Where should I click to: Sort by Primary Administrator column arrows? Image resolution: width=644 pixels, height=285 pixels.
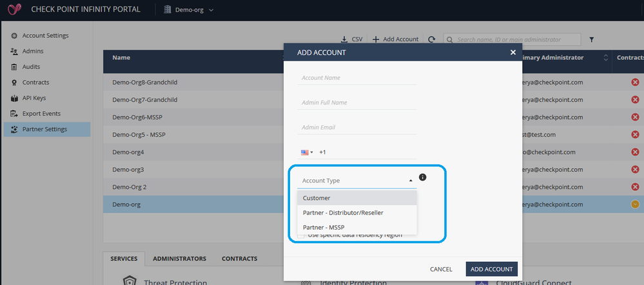pyautogui.click(x=606, y=58)
